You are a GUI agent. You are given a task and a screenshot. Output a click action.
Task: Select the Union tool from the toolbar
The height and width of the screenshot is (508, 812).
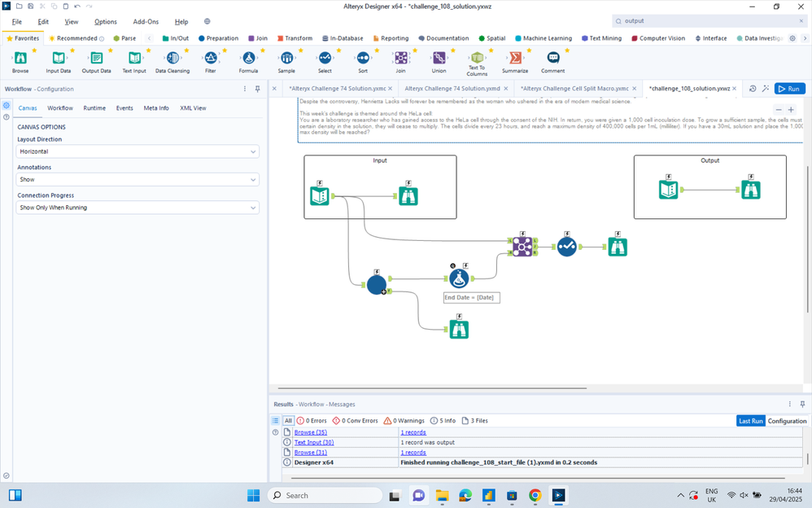[439, 59]
